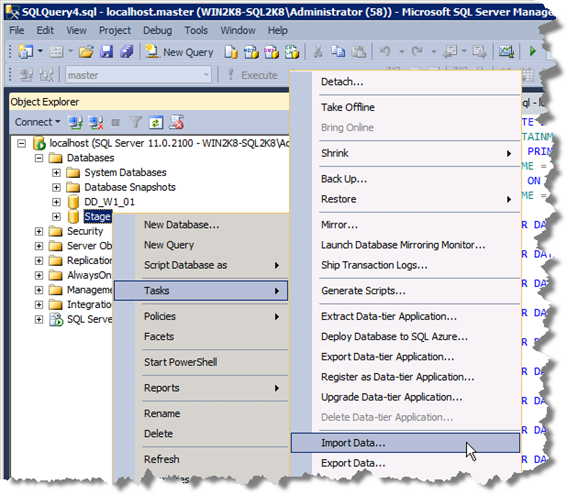Screen dimensions: 567x495
Task: Expand the Database Snapshots folder
Action: click(x=56, y=187)
